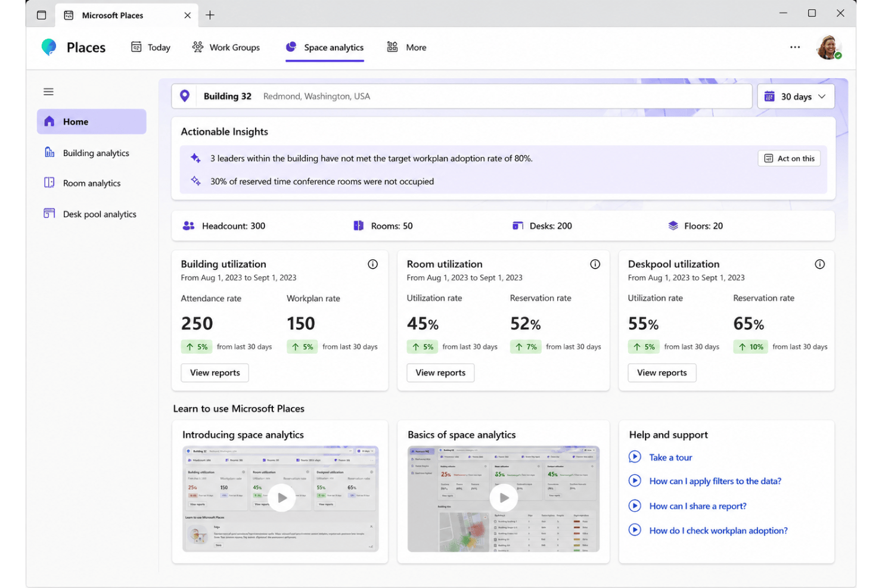The image size is (882, 588).
Task: Click the Actionable Insights heading
Action: coord(225,132)
